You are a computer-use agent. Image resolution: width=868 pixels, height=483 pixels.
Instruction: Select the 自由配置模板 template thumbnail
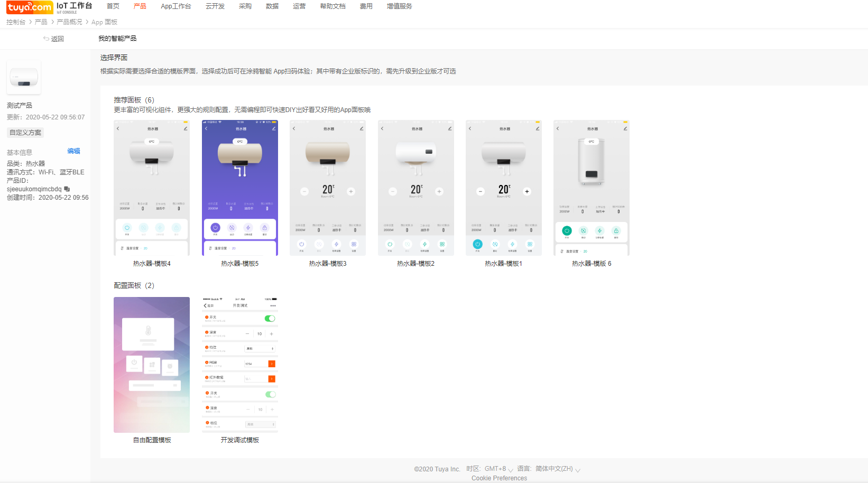(x=152, y=365)
